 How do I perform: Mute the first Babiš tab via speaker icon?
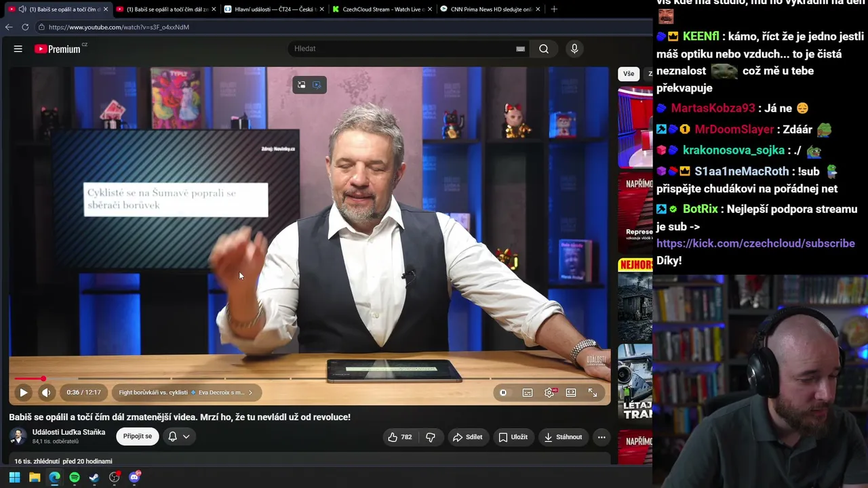22,9
